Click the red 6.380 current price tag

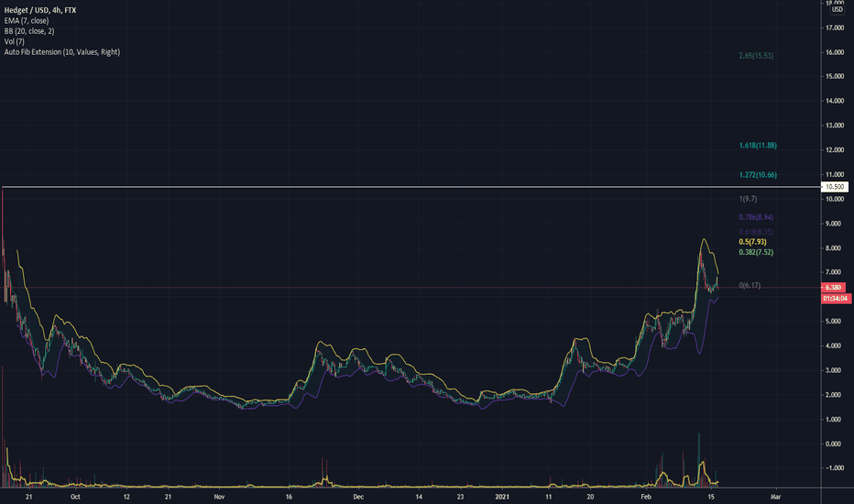tap(833, 287)
